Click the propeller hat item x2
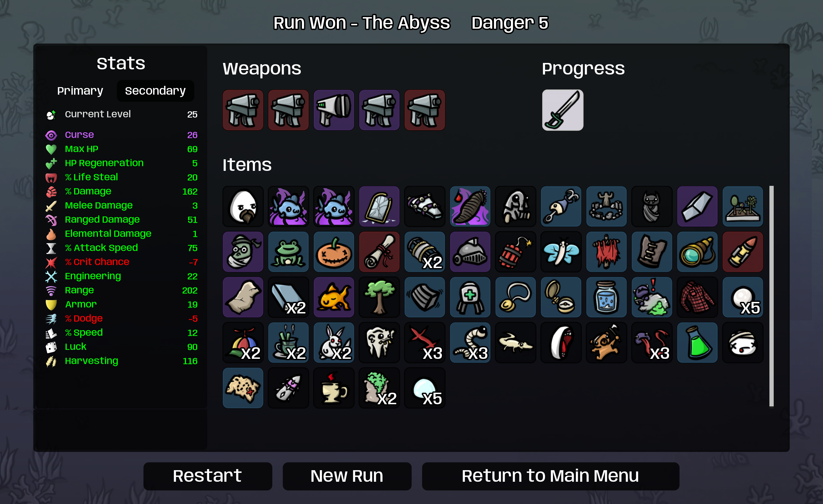Image resolution: width=823 pixels, height=504 pixels. tap(243, 342)
